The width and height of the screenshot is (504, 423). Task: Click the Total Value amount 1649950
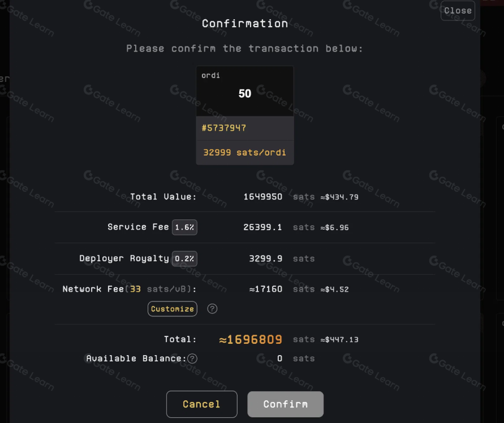point(262,197)
